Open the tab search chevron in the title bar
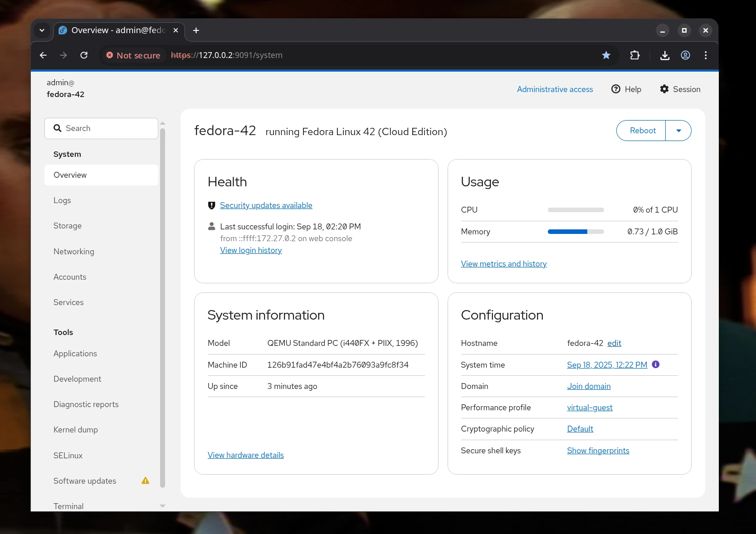Viewport: 756px width, 534px height. point(42,30)
